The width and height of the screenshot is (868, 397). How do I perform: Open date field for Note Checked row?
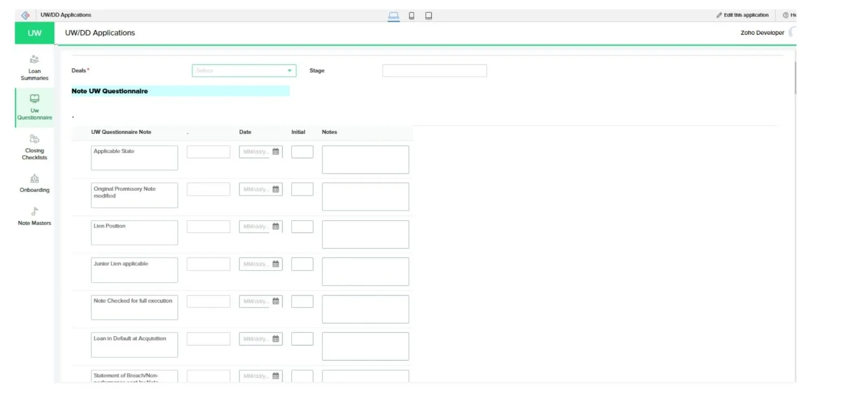click(x=256, y=302)
